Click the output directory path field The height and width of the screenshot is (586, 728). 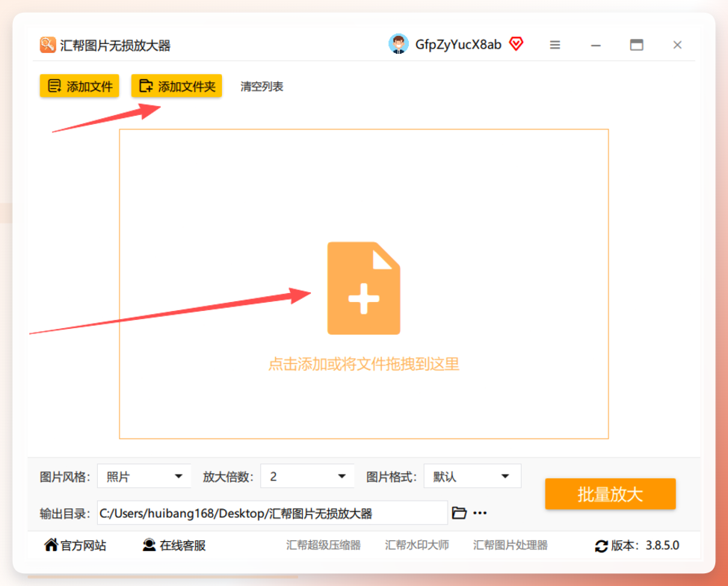(x=272, y=513)
